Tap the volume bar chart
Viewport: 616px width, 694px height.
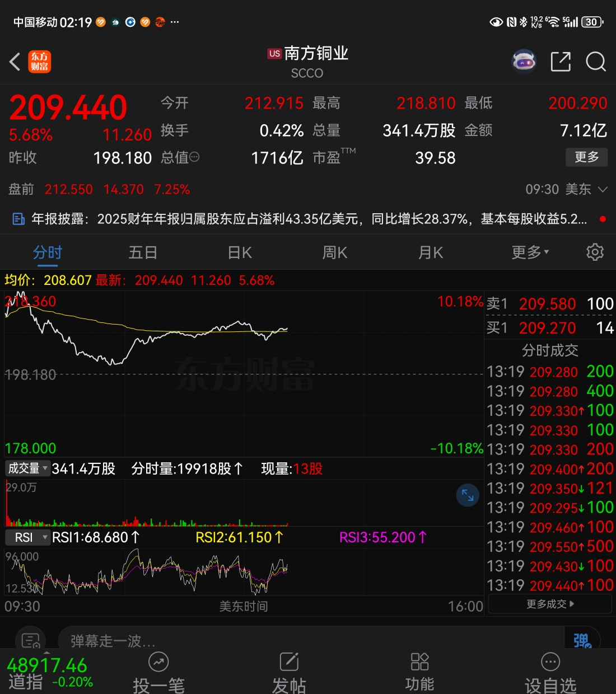click(x=244, y=502)
